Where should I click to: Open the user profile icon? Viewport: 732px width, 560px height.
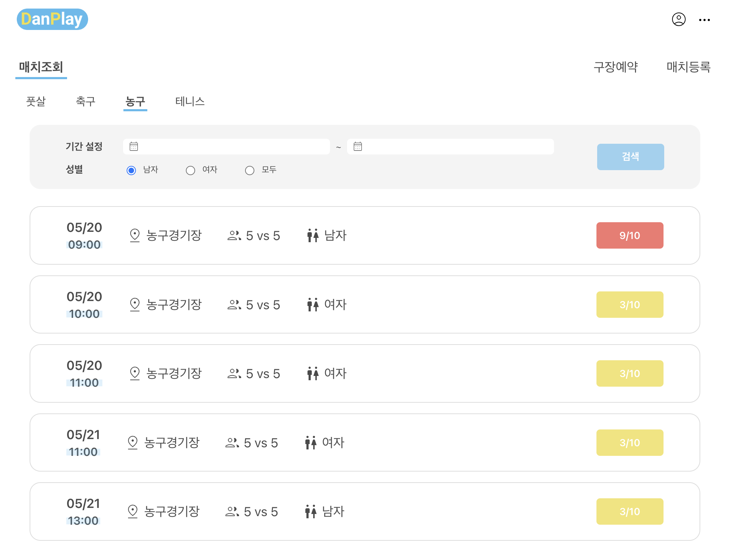point(678,19)
